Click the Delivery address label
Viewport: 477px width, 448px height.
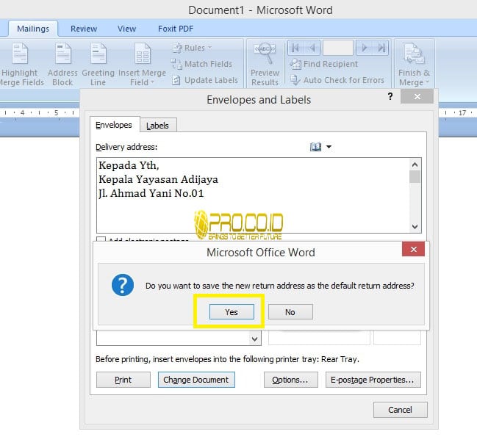126,147
